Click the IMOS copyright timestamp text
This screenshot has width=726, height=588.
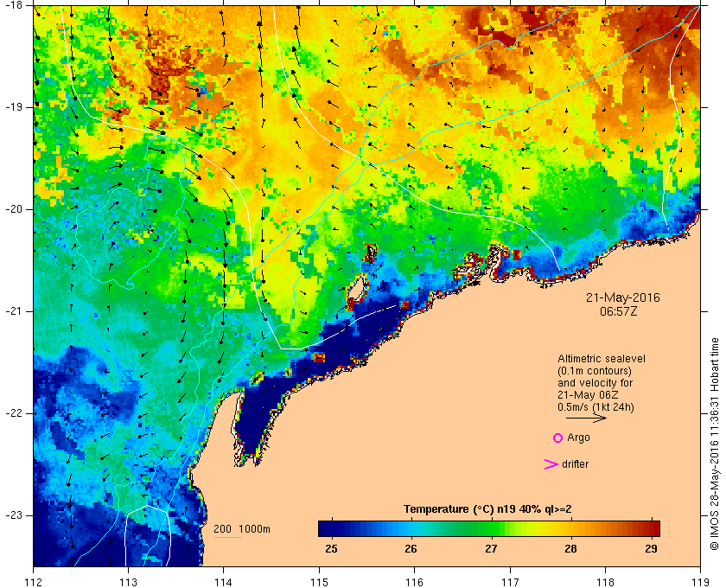[x=714, y=444]
